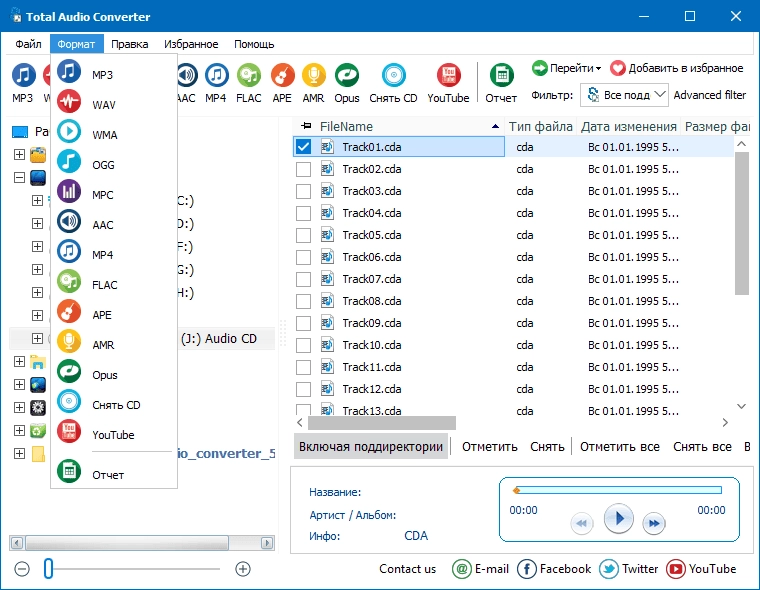This screenshot has width=760, height=590.
Task: Expand the (J:) Audio CD tree node
Action: pos(37,338)
